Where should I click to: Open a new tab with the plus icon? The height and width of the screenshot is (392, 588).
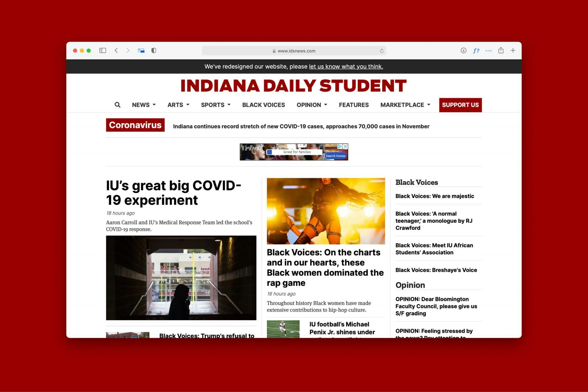coord(513,51)
